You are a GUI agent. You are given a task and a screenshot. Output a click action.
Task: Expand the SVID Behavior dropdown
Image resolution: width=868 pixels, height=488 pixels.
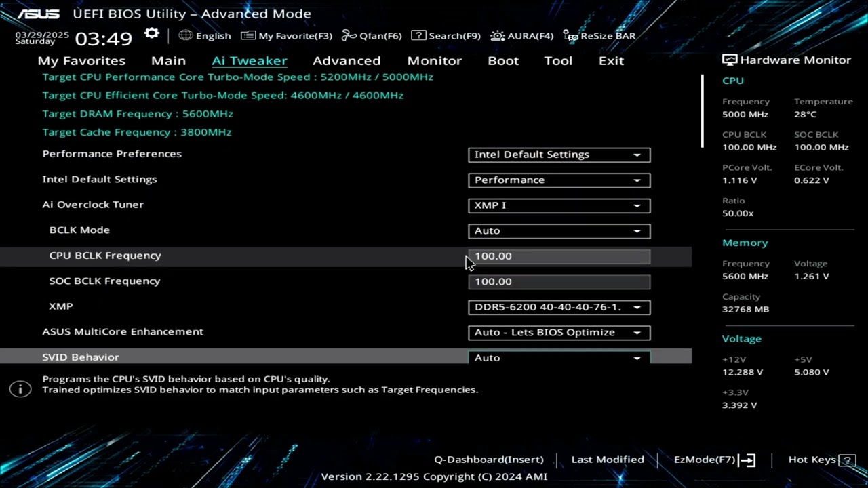tap(559, 357)
